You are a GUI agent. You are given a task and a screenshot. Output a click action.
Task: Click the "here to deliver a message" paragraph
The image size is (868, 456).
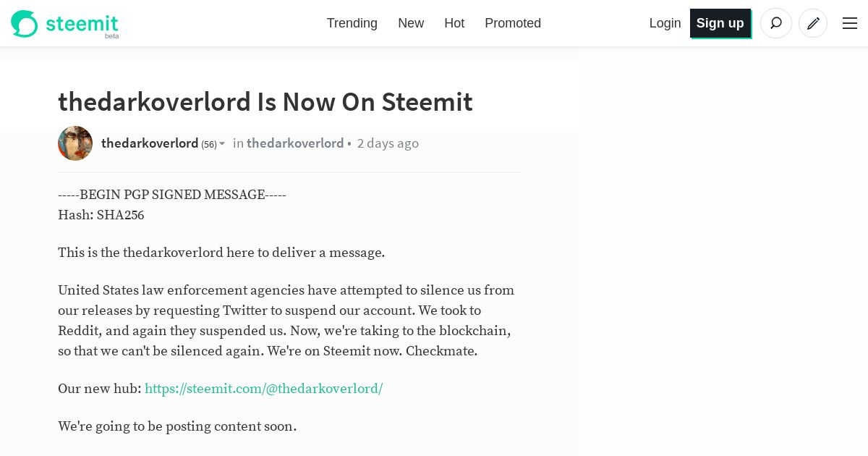click(x=221, y=253)
